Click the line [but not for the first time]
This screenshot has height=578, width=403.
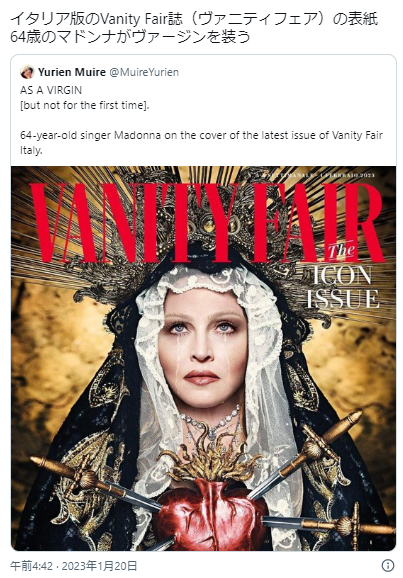pos(85,105)
